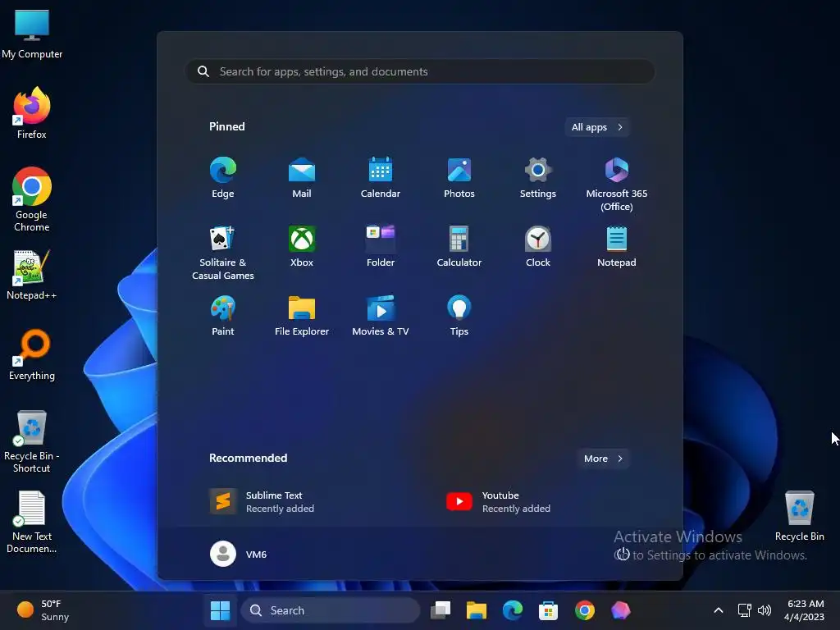
Task: Launch Microsoft 365 (Office)
Action: tap(617, 185)
